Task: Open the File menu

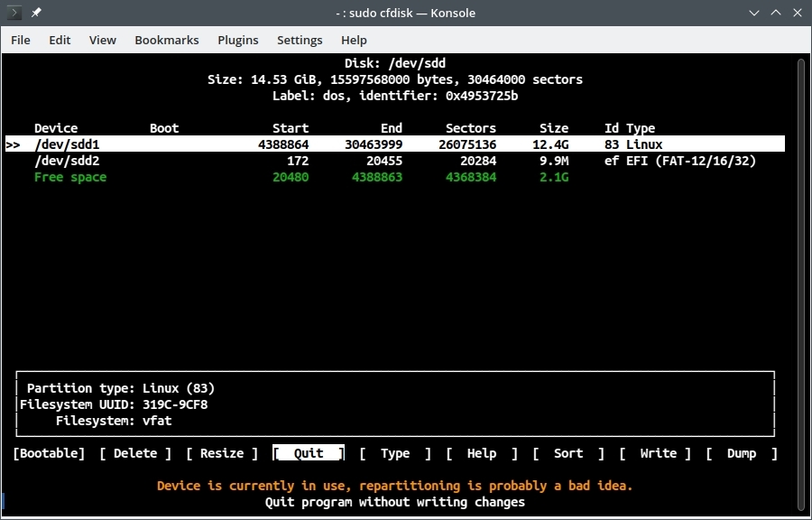Action: 20,40
